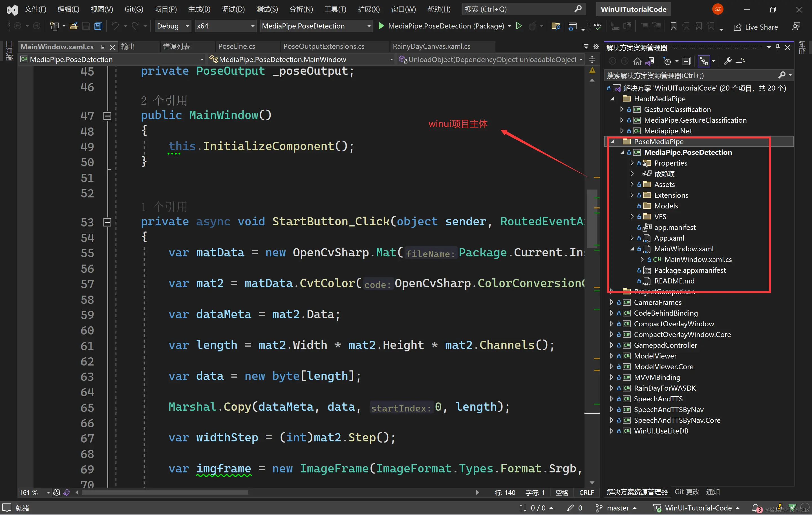
Task: Open the 调试(D) menu
Action: coord(233,9)
